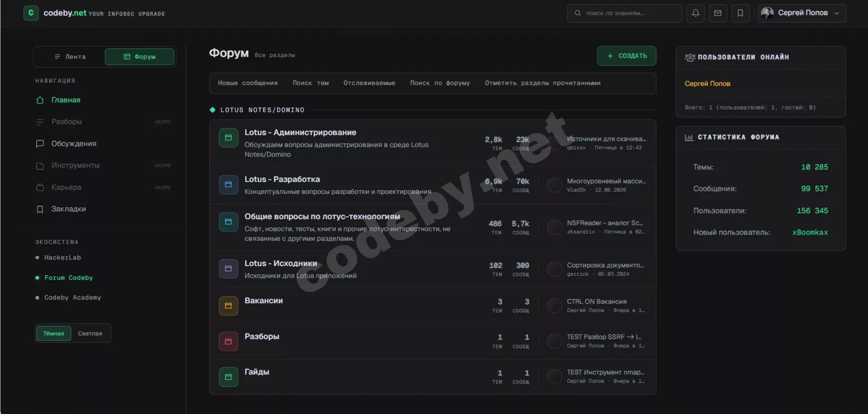The height and width of the screenshot is (414, 868).
Task: Click the Инструменты sidebar icon
Action: (40, 166)
